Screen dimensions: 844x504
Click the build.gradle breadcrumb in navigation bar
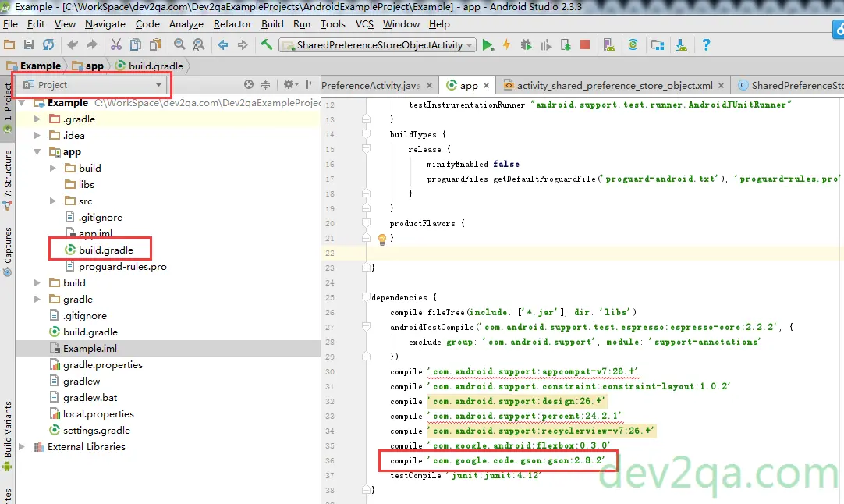pyautogui.click(x=150, y=66)
